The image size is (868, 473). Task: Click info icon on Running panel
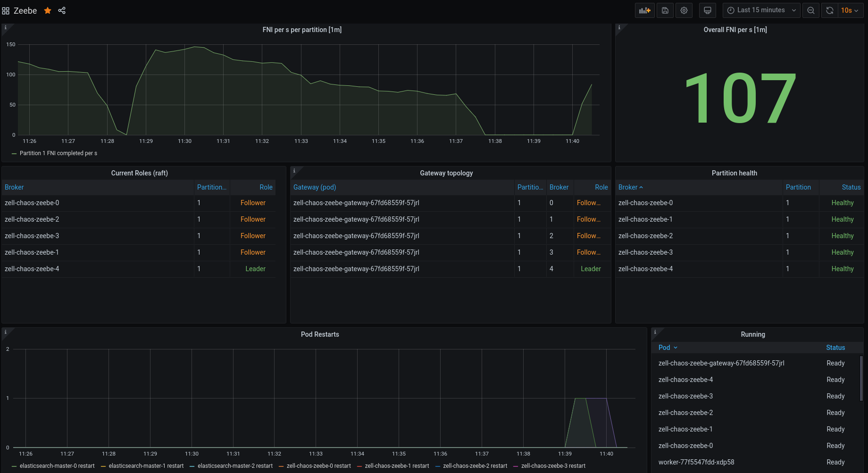point(655,332)
